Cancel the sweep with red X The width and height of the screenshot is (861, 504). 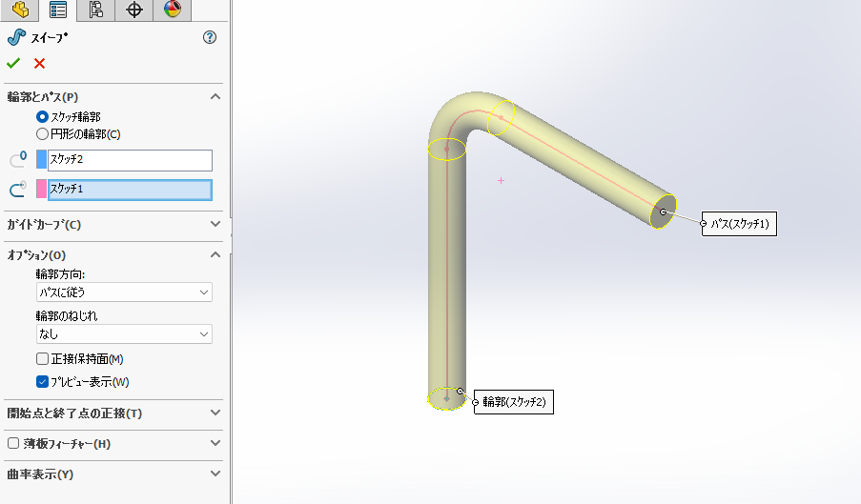click(x=39, y=63)
